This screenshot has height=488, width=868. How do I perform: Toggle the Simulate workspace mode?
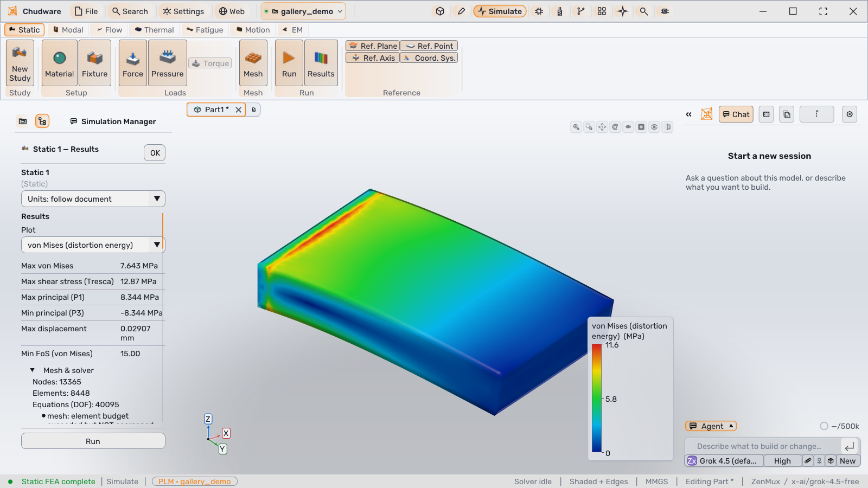tap(500, 11)
